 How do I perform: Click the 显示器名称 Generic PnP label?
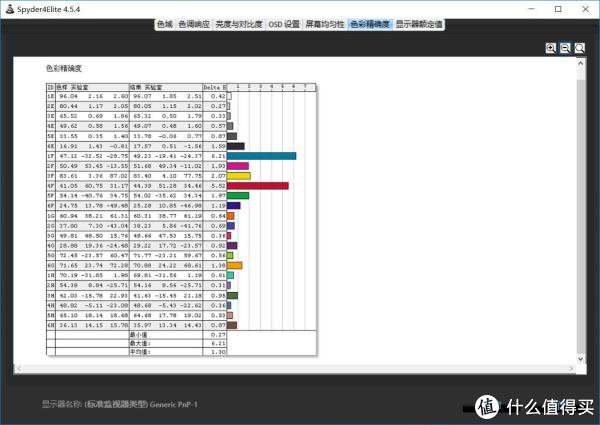[120, 404]
